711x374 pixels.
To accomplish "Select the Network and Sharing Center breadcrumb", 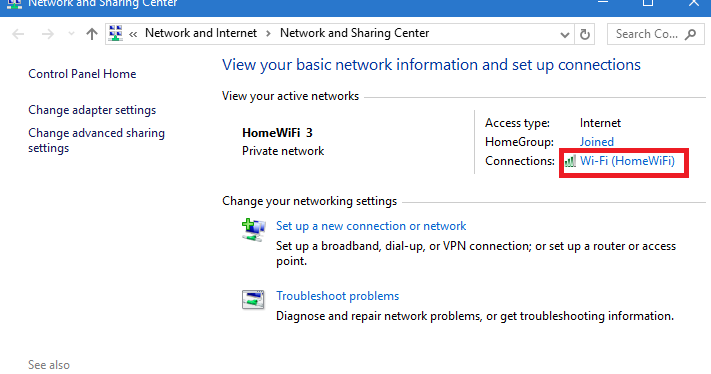I will point(355,33).
